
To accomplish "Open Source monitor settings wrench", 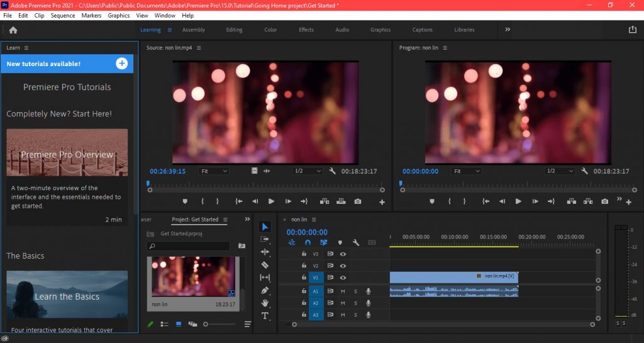I will point(332,171).
